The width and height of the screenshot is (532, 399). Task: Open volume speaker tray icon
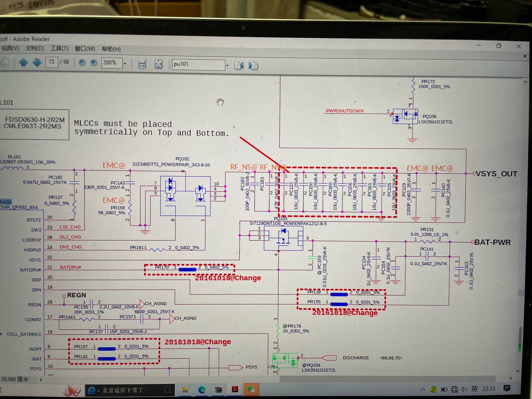[x=464, y=389]
